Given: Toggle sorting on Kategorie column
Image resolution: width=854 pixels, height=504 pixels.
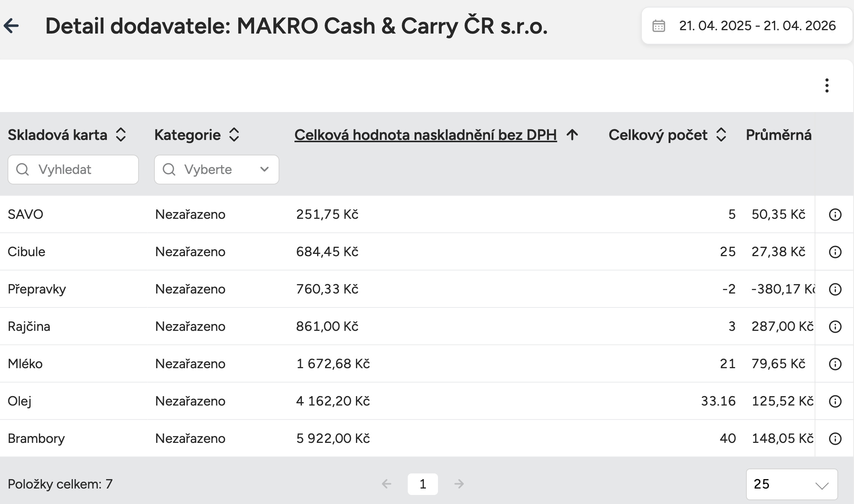Looking at the screenshot, I should 234,135.
